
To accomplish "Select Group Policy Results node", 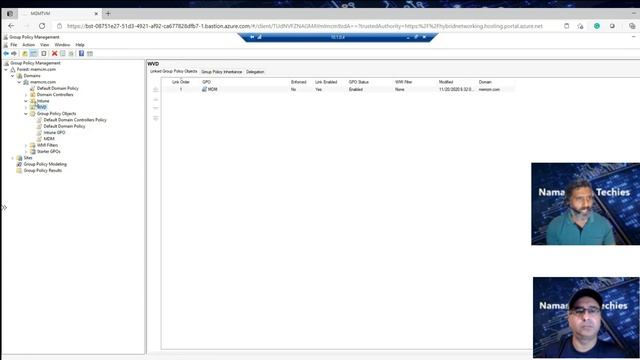I will click(x=43, y=171).
